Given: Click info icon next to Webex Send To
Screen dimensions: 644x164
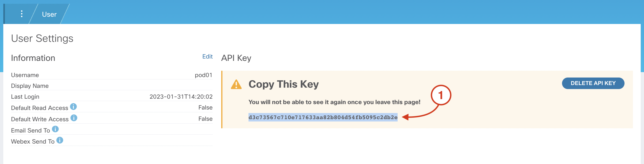Looking at the screenshot, I should pyautogui.click(x=60, y=140).
